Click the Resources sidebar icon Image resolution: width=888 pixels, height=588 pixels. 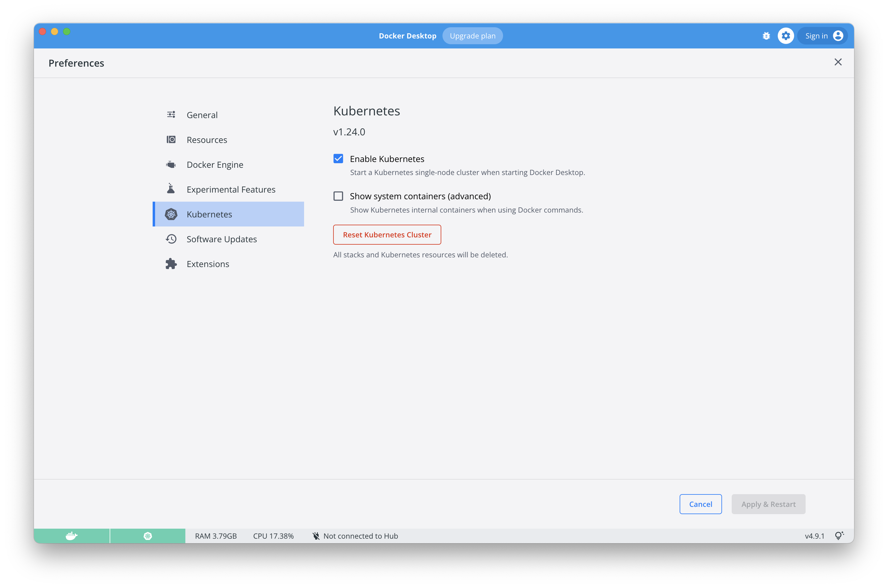[171, 139]
